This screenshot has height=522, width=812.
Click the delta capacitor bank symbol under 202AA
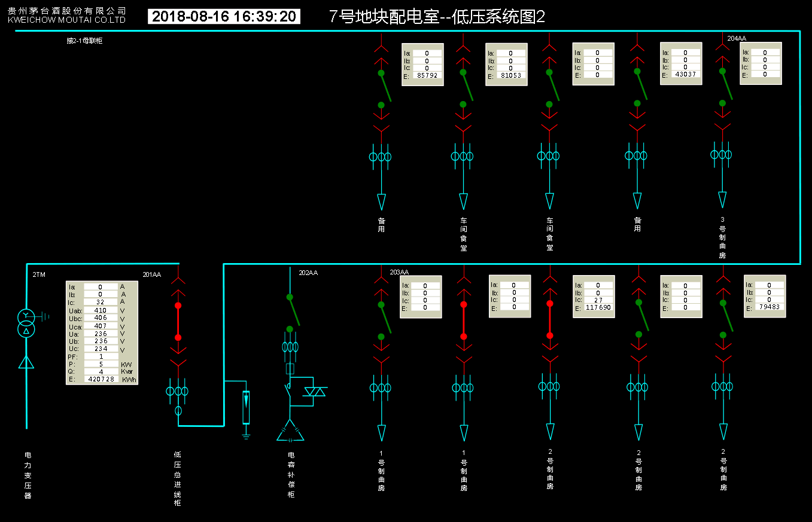(290, 431)
